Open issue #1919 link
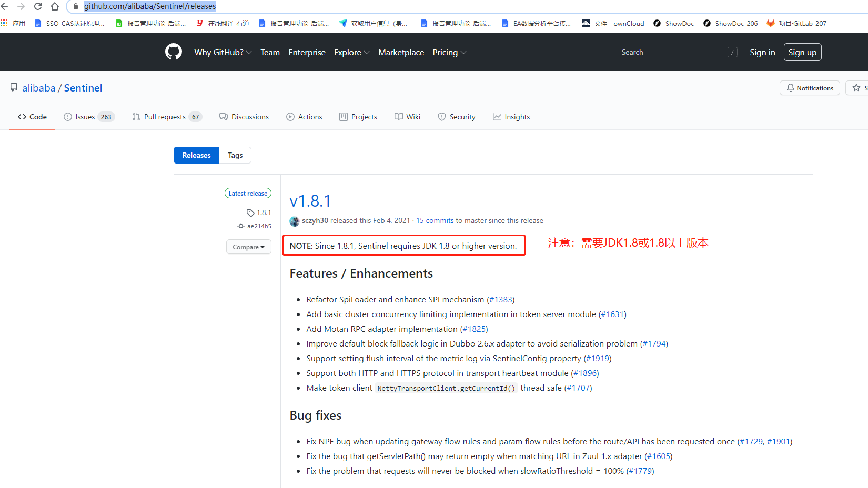The image size is (868, 488). point(598,358)
